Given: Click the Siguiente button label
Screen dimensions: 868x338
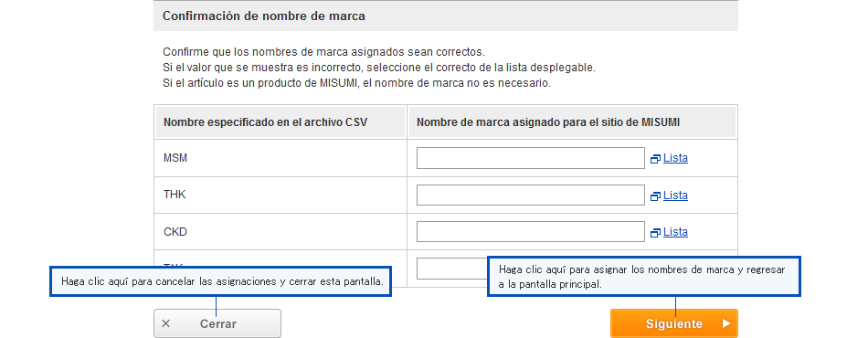Looking at the screenshot, I should [673, 324].
